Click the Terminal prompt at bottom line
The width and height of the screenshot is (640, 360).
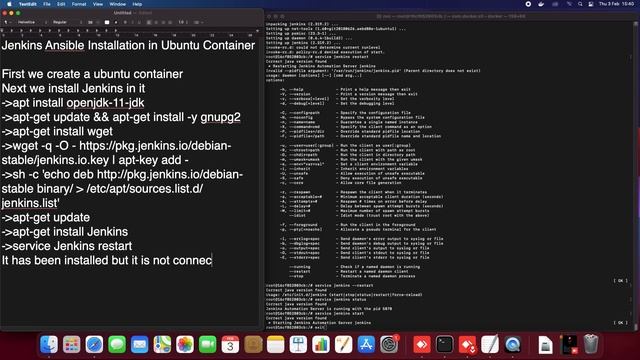296,327
